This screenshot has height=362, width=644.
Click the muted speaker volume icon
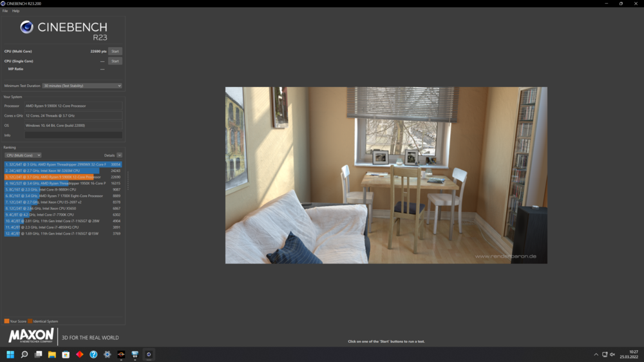pyautogui.click(x=612, y=354)
